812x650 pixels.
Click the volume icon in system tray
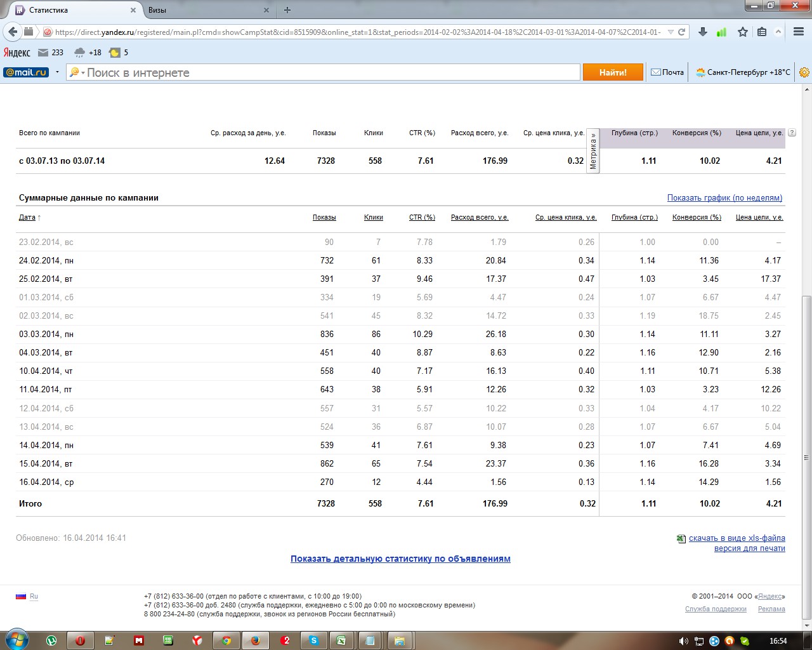point(684,641)
